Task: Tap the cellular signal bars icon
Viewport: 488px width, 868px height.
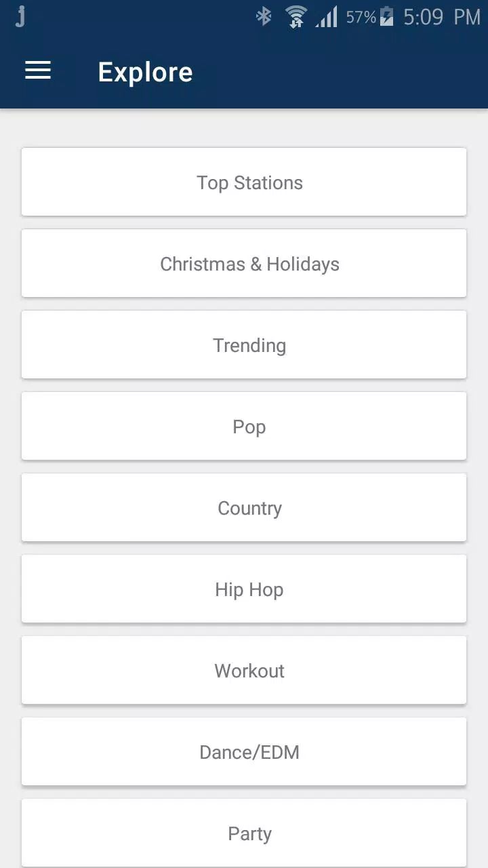Action: pos(326,17)
